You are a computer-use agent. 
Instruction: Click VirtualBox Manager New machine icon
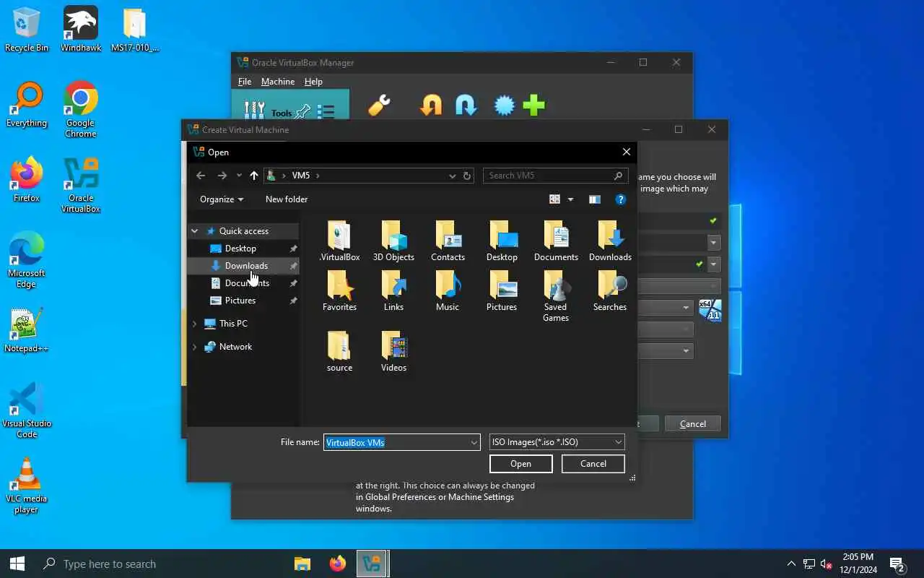504,106
